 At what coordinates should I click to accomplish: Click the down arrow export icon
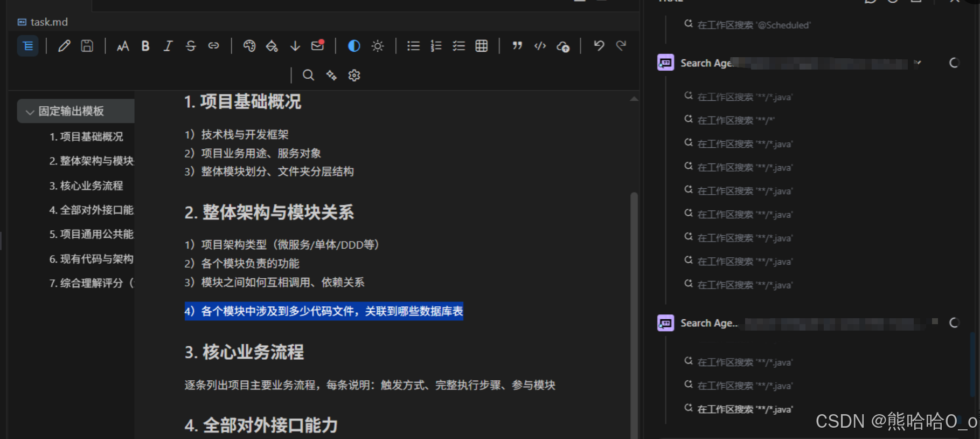pos(295,46)
